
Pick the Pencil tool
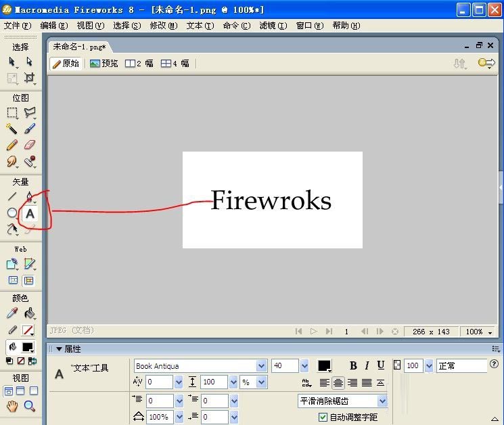point(12,145)
